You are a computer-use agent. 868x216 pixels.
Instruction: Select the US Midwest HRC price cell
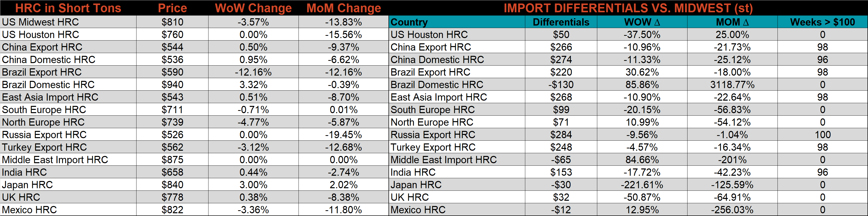[172, 22]
